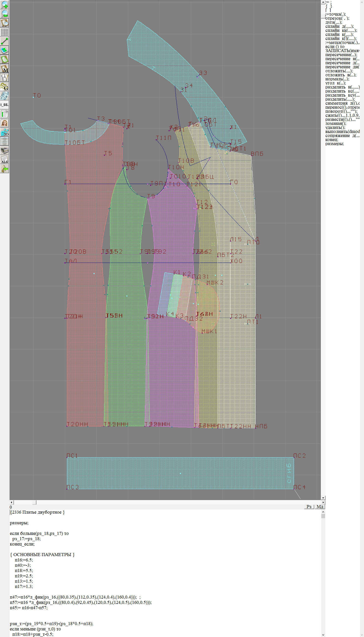
Task: Click the zoom in magnifier icon
Action: click(5, 5)
